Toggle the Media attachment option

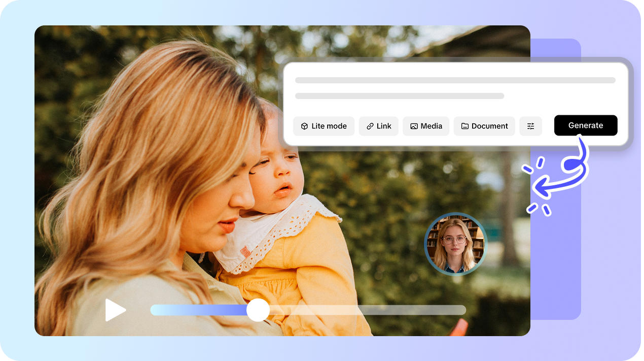pyautogui.click(x=426, y=126)
